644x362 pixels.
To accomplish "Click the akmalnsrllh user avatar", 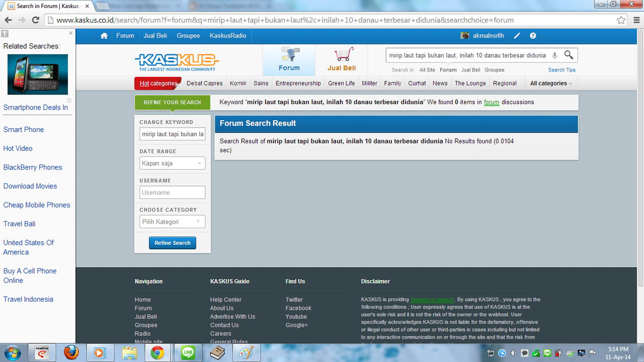I will (x=465, y=36).
